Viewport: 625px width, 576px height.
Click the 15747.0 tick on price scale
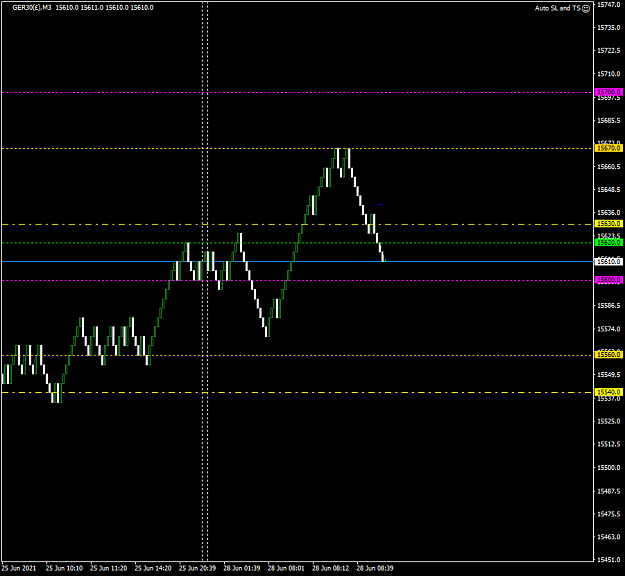pos(608,5)
